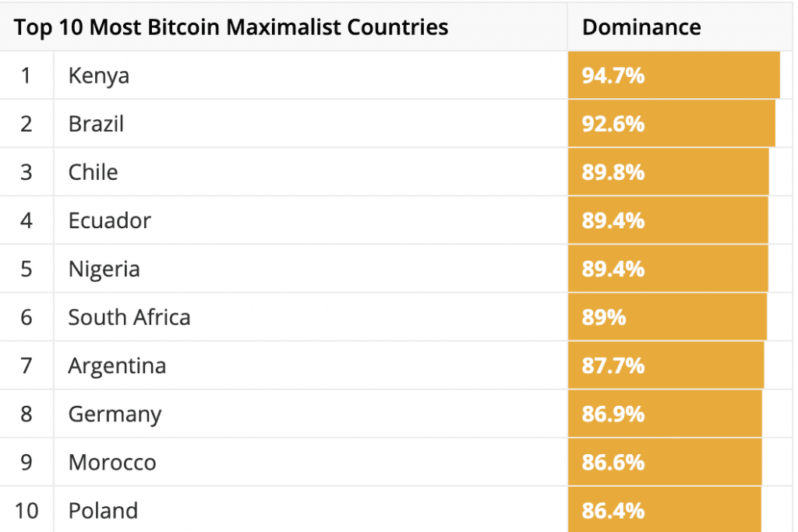
Task: Select the Chile row name
Action: 93,172
